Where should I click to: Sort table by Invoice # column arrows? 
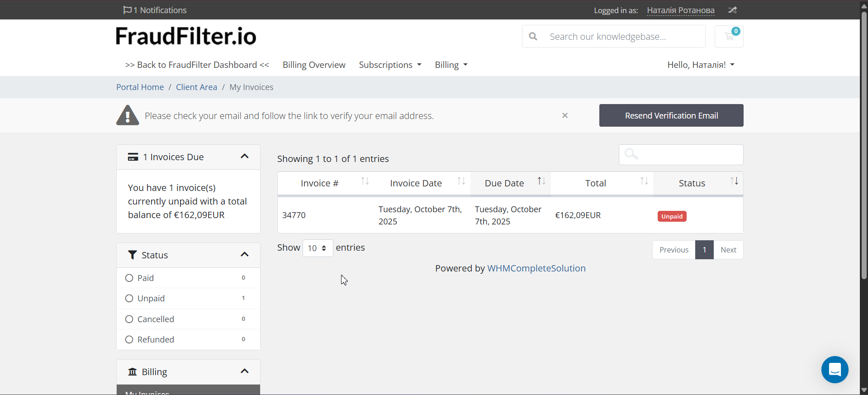365,181
